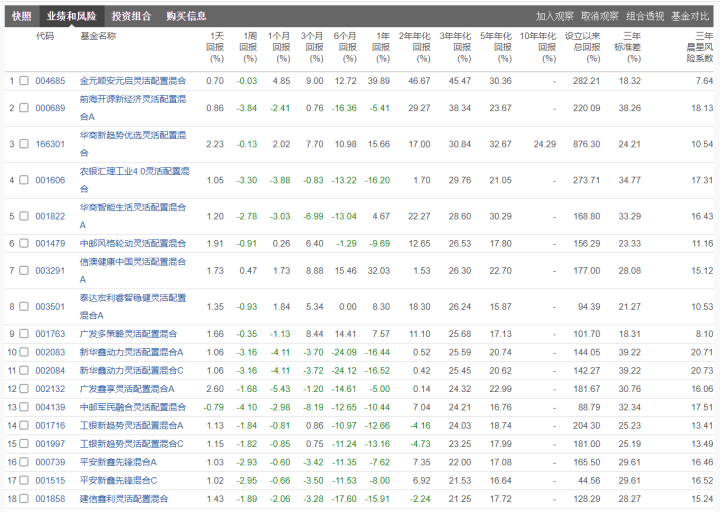Sort by 三年晨星风险系数 column header

(700, 47)
